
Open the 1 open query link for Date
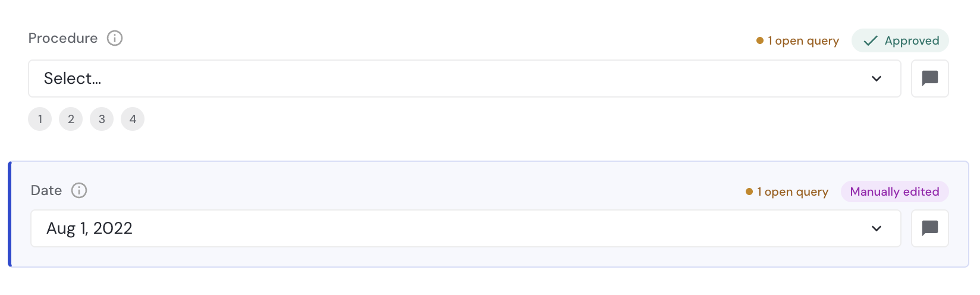tap(787, 192)
